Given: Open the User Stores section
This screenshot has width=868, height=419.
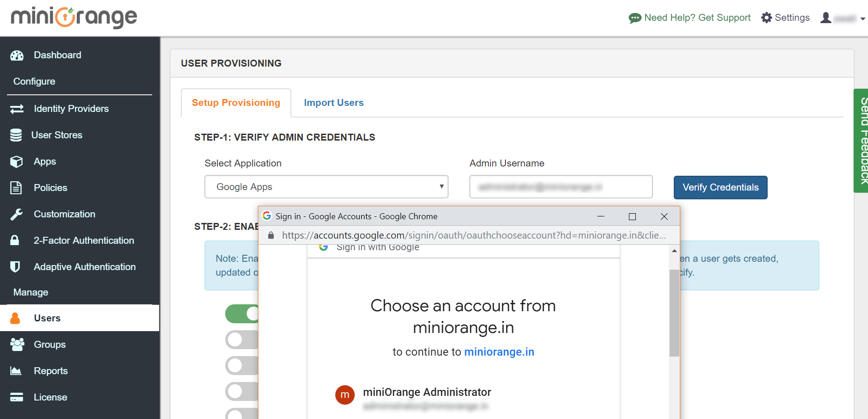Looking at the screenshot, I should click(x=57, y=135).
